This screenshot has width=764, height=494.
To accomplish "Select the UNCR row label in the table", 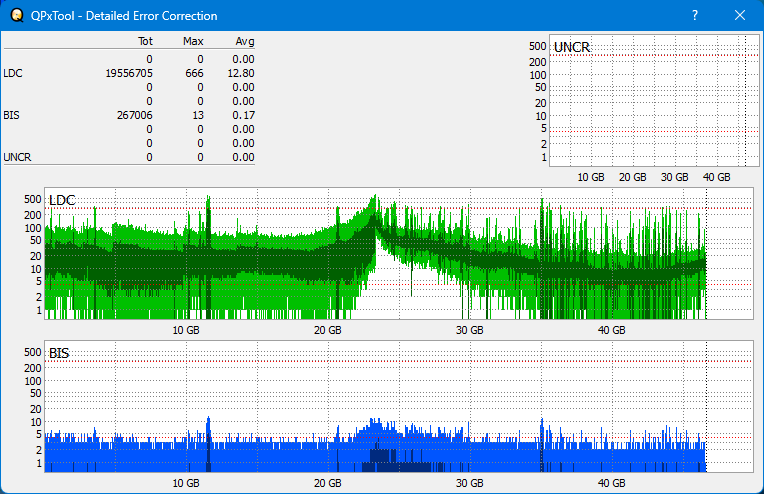I will pos(17,157).
